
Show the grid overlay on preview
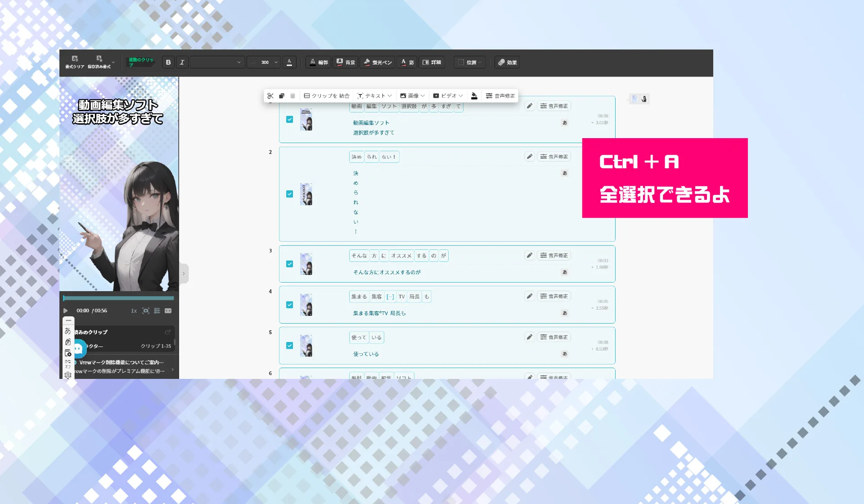pos(157,311)
